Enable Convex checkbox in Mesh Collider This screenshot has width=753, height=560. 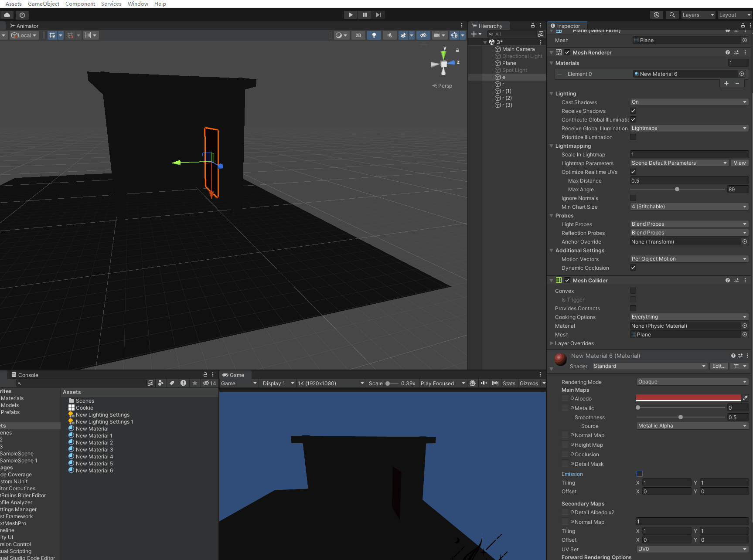pos(633,291)
